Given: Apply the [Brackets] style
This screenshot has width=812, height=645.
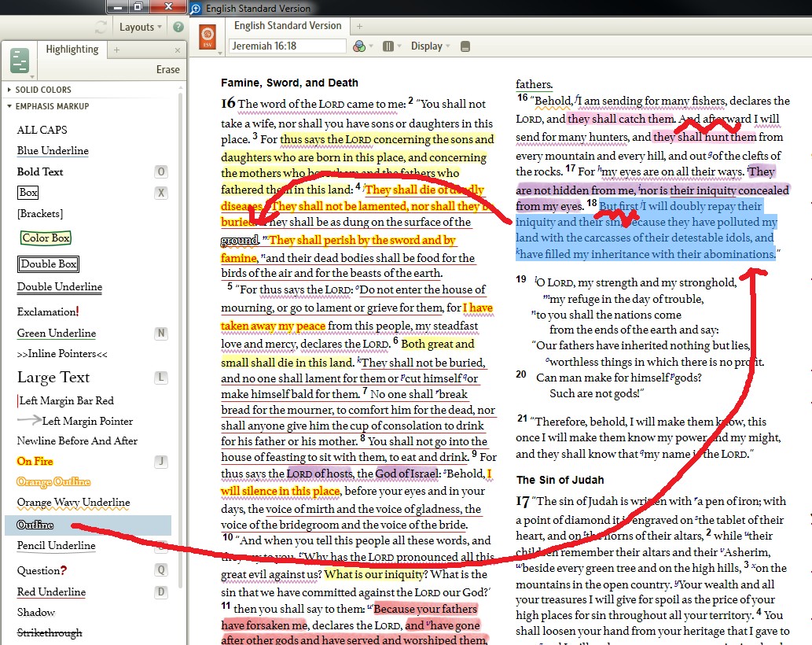Looking at the screenshot, I should [x=40, y=213].
